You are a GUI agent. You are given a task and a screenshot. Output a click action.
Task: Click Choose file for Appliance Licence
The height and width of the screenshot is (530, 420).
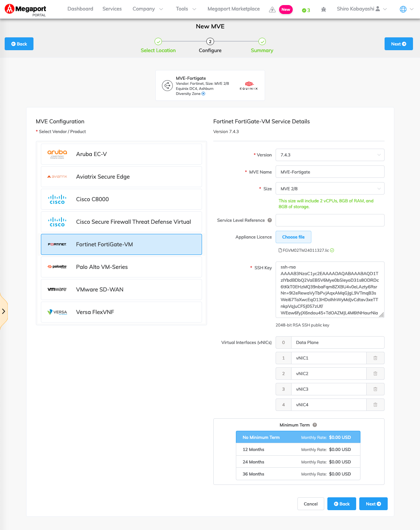point(293,237)
